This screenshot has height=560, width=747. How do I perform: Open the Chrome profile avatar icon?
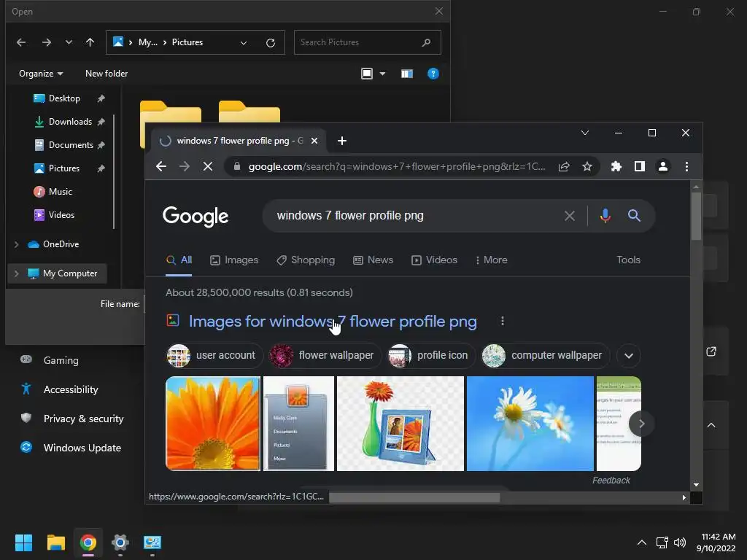pos(662,166)
